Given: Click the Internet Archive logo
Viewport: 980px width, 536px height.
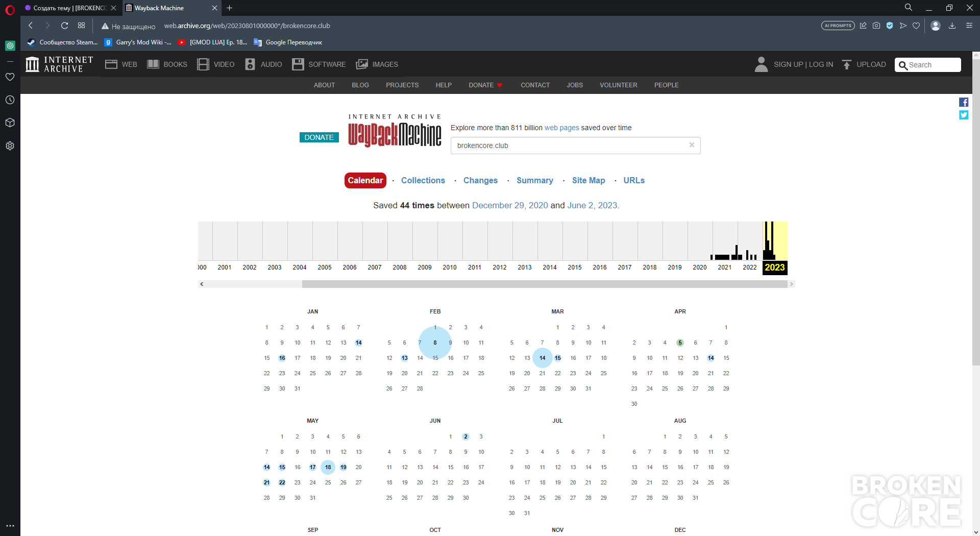Looking at the screenshot, I should pyautogui.click(x=60, y=64).
